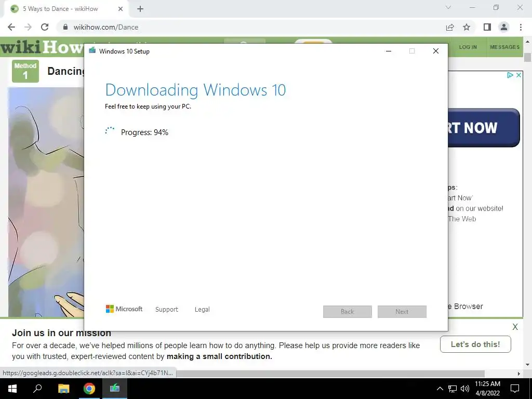Click the AdChoices triangle icon
Image resolution: width=532 pixels, height=399 pixels.
(510, 75)
